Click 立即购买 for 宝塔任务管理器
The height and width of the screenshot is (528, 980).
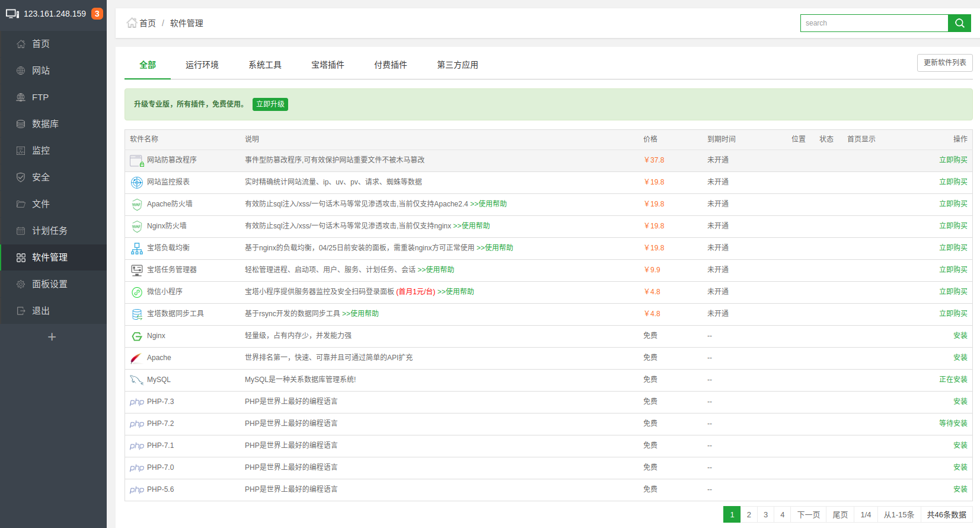(953, 270)
